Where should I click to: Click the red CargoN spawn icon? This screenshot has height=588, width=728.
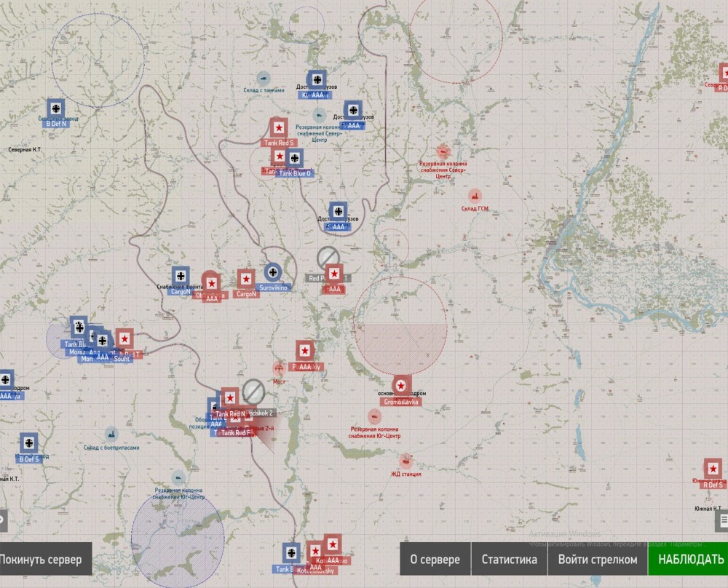click(246, 279)
